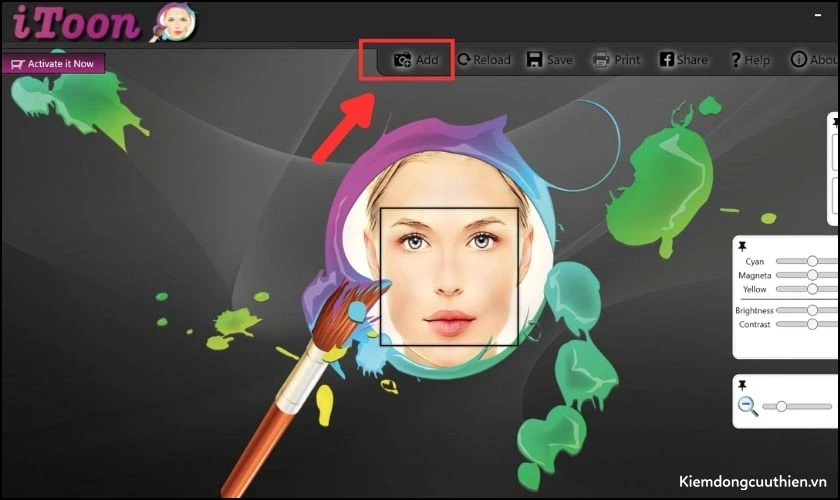
Task: Click the Activate it Now button
Action: point(53,64)
